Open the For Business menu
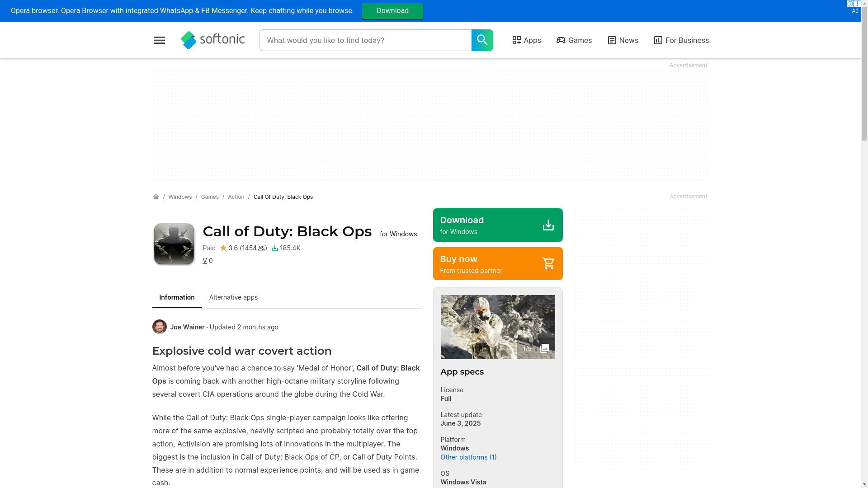Viewport: 868px width, 488px height. (x=681, y=40)
